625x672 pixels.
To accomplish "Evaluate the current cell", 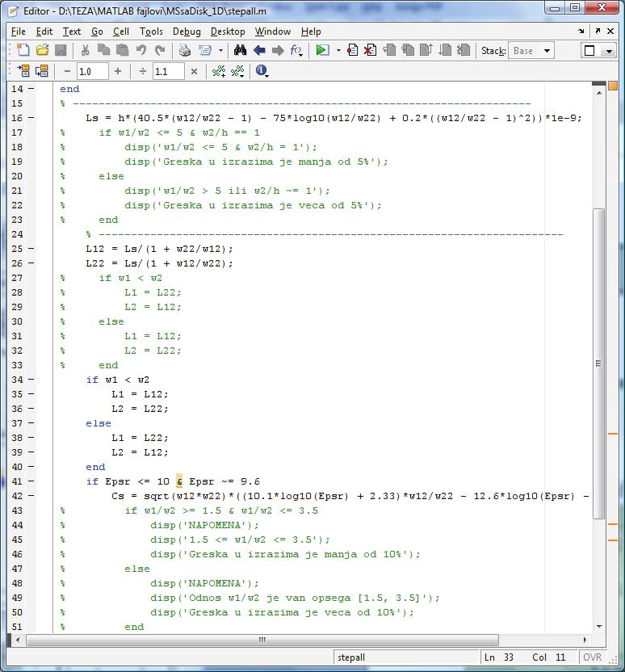I will pos(23,71).
